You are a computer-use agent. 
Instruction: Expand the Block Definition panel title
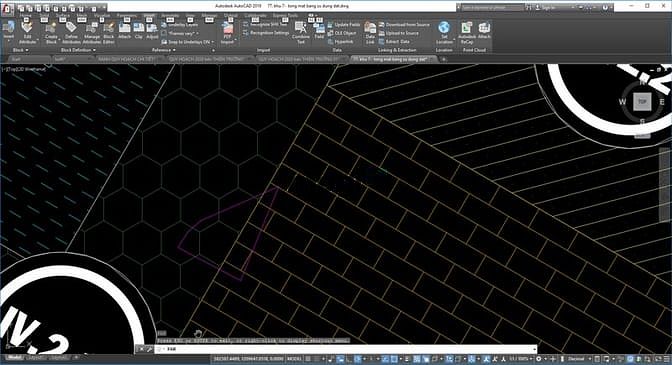(x=78, y=50)
